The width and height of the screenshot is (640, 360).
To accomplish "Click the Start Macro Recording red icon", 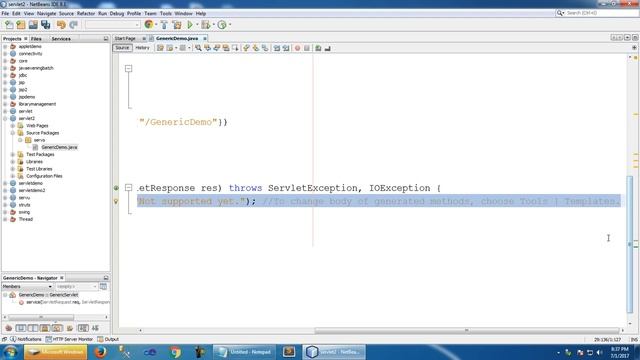I will pos(298,48).
